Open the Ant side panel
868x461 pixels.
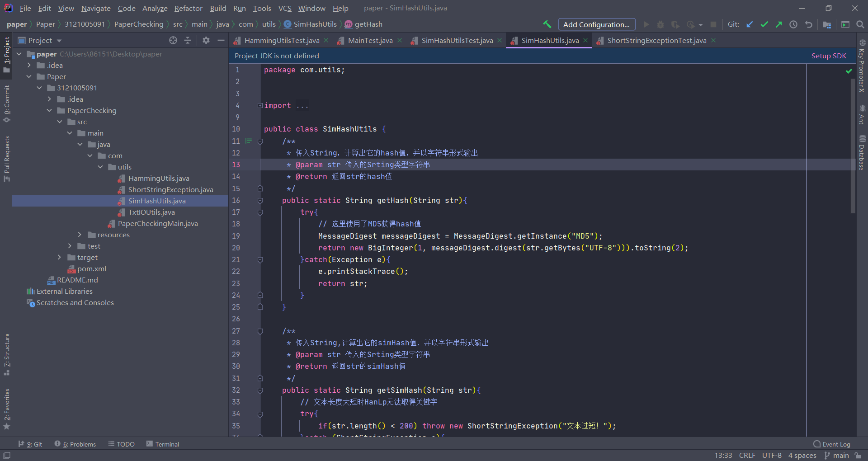click(x=862, y=114)
